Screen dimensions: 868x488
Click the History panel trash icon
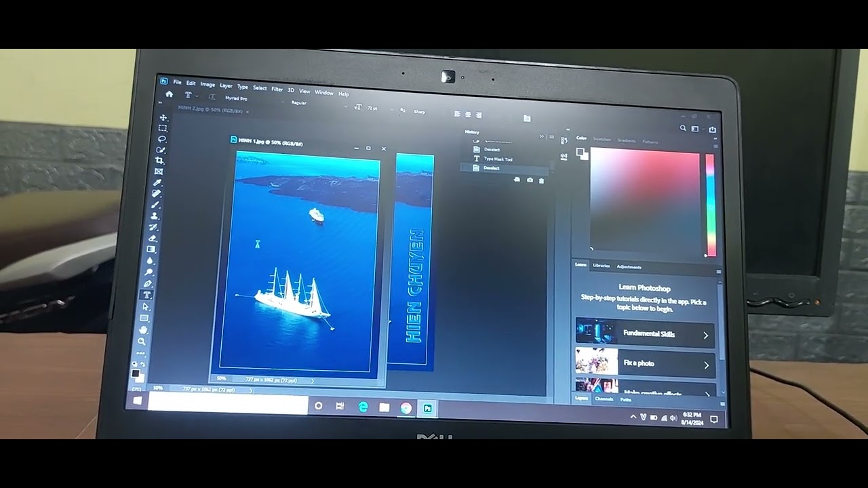click(541, 180)
